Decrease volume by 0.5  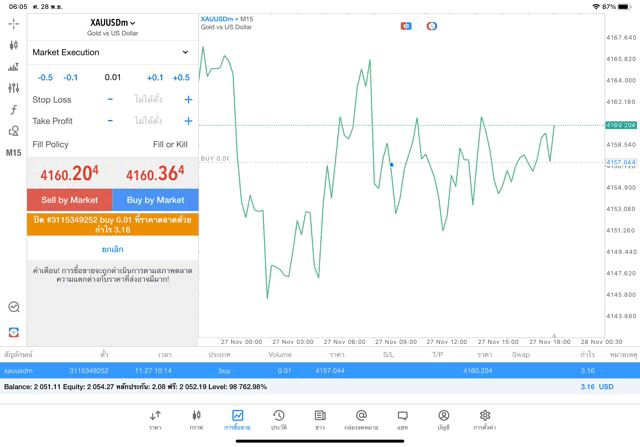click(45, 77)
